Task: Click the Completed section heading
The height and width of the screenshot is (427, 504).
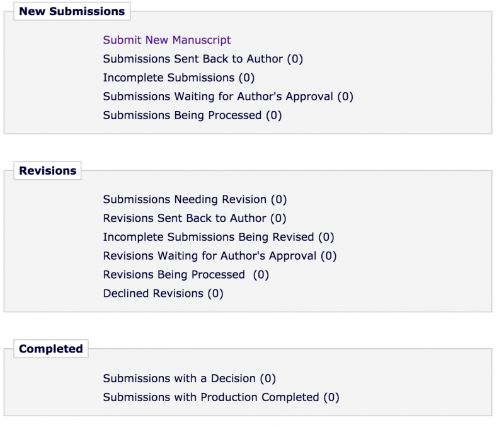Action: (x=51, y=349)
